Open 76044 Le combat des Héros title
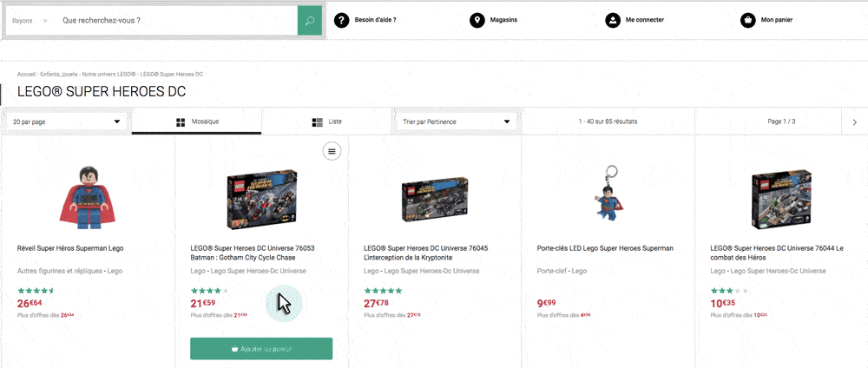This screenshot has height=368, width=868. (x=777, y=253)
